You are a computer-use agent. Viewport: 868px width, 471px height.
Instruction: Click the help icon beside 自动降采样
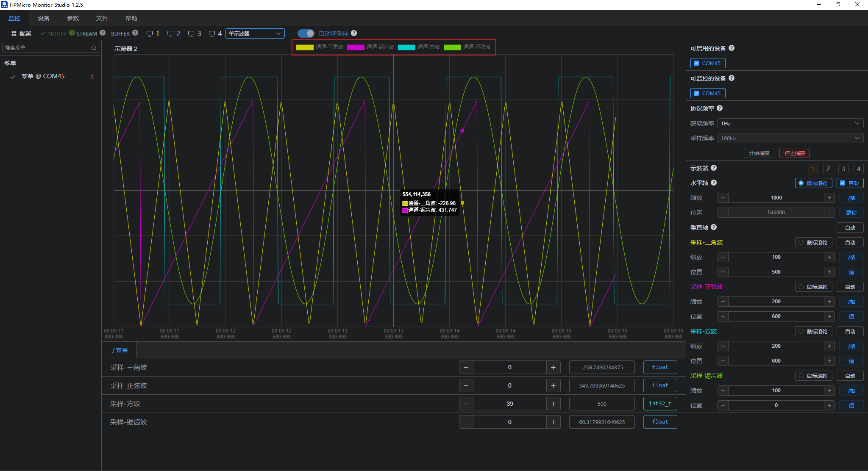click(x=354, y=33)
